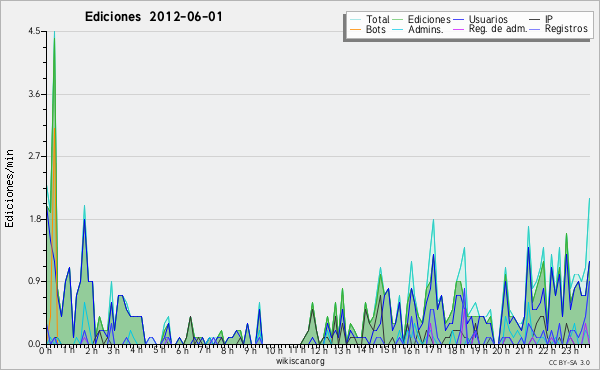Click the chart title 'Ediciones 2012-06-01'
The height and width of the screenshot is (370, 600).
point(153,17)
